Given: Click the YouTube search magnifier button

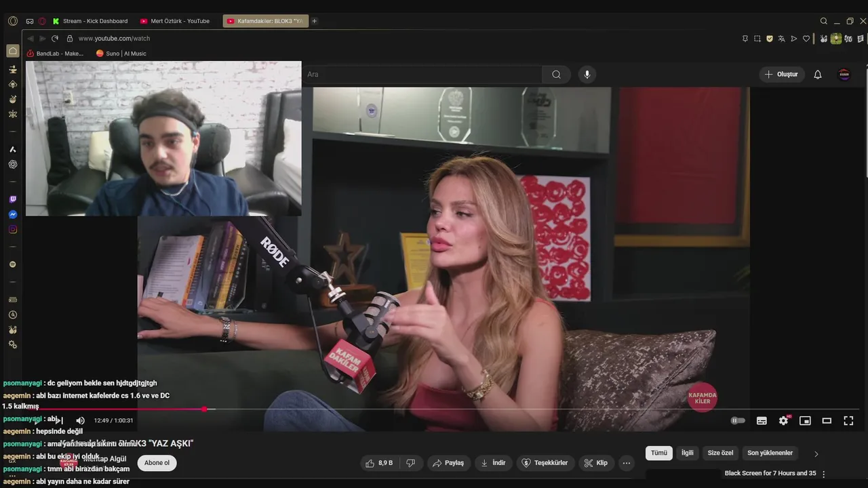Looking at the screenshot, I should click(556, 75).
